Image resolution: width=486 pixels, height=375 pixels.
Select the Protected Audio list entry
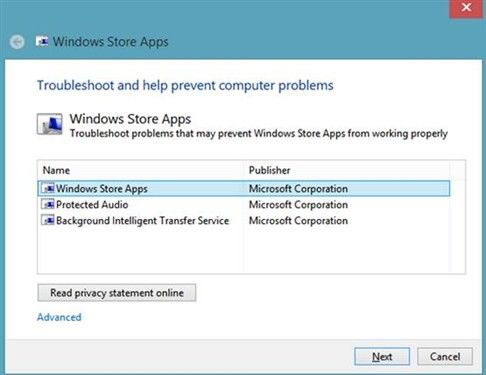244,204
